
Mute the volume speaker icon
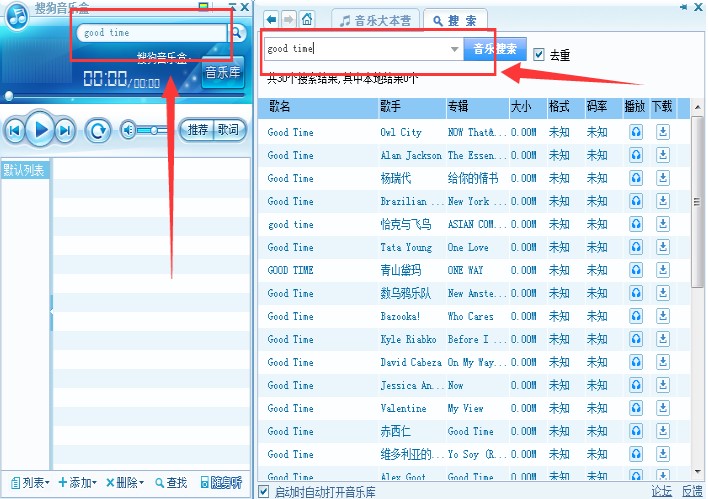click(x=128, y=131)
